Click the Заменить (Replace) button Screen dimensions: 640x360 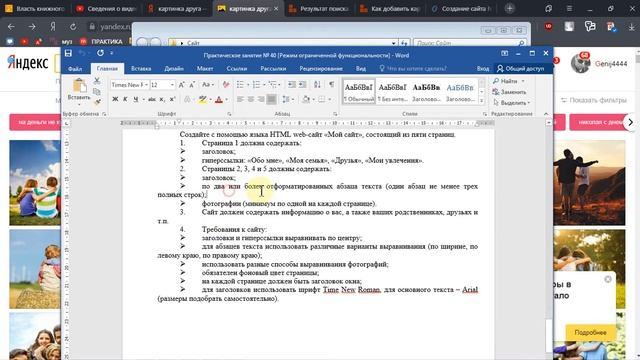[510, 92]
